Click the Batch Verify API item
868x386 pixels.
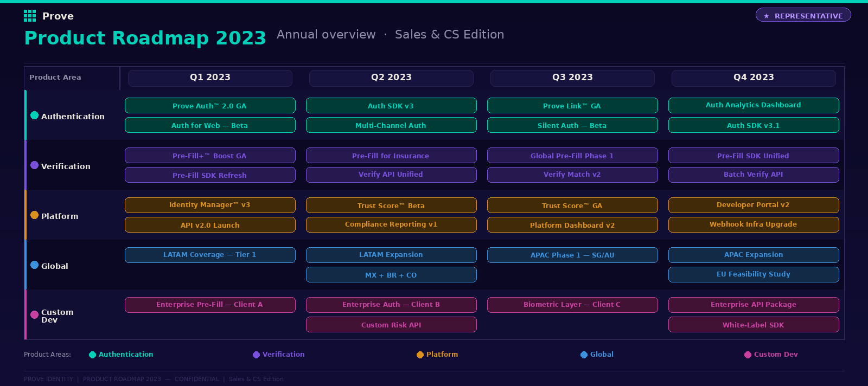[754, 175]
